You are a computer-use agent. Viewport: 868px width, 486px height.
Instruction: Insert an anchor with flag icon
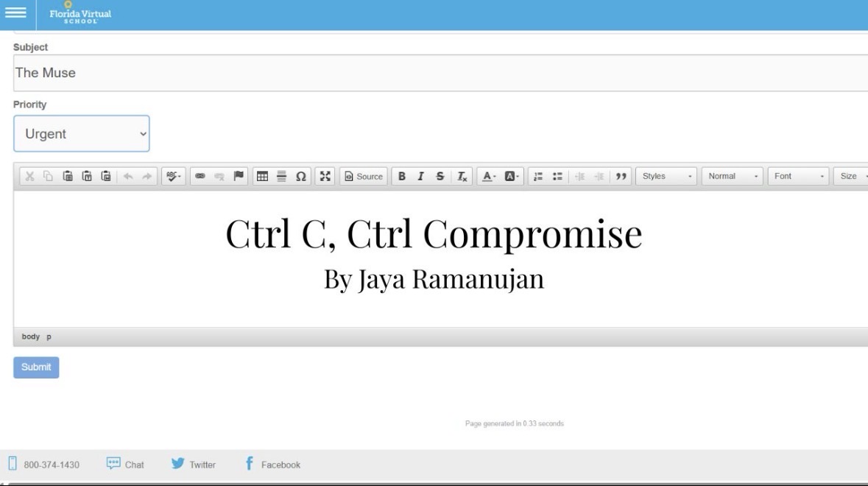point(239,176)
